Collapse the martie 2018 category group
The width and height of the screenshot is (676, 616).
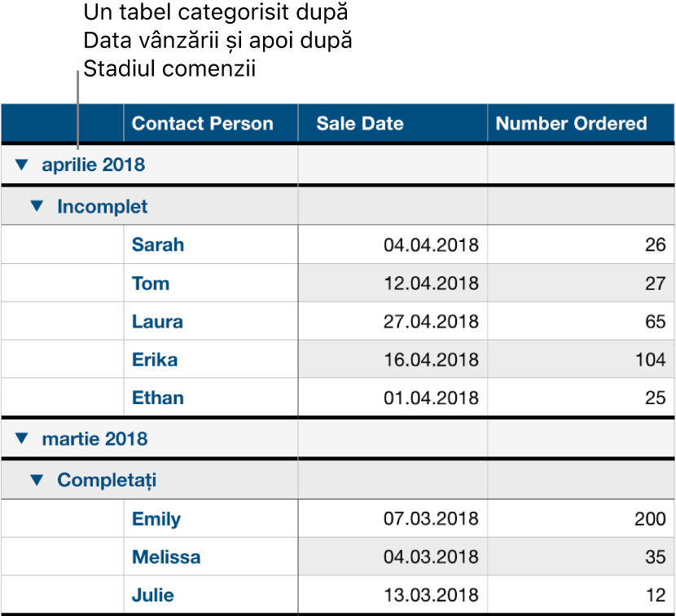coord(22,439)
